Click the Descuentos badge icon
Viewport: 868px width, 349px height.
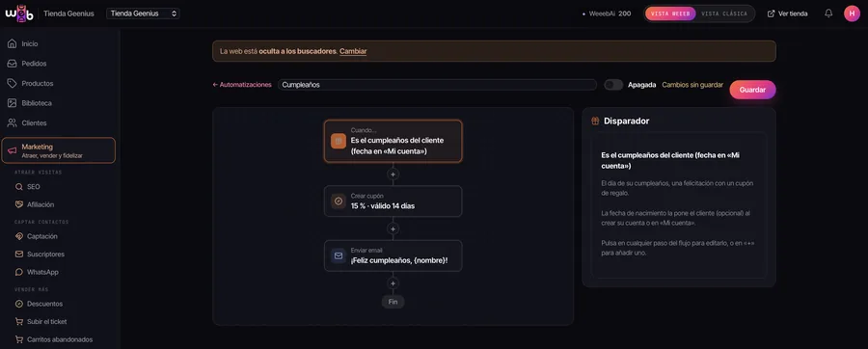tap(19, 304)
